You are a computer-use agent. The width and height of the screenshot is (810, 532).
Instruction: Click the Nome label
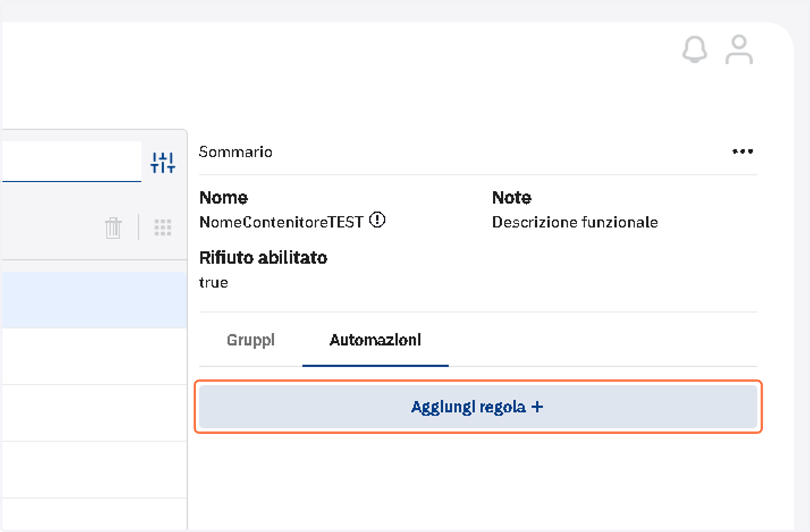(223, 198)
